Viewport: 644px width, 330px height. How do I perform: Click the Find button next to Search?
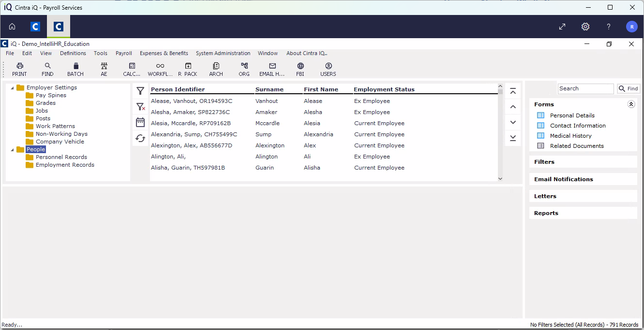click(x=629, y=88)
